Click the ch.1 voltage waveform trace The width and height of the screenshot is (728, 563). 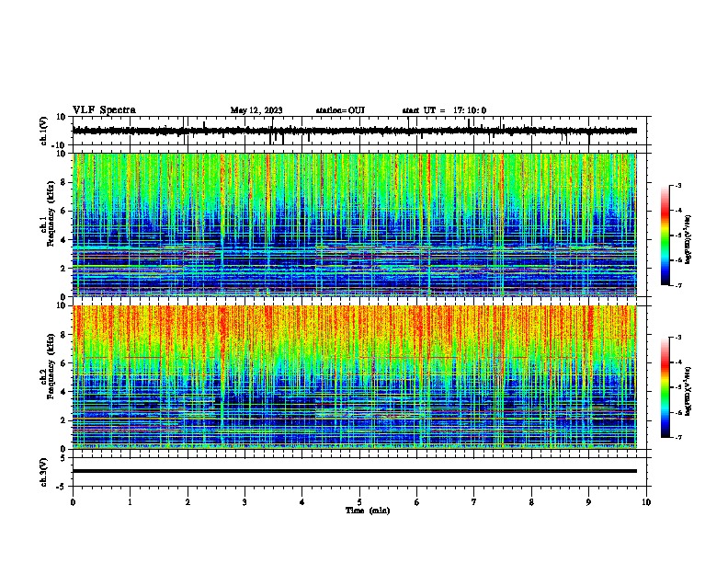click(x=355, y=131)
